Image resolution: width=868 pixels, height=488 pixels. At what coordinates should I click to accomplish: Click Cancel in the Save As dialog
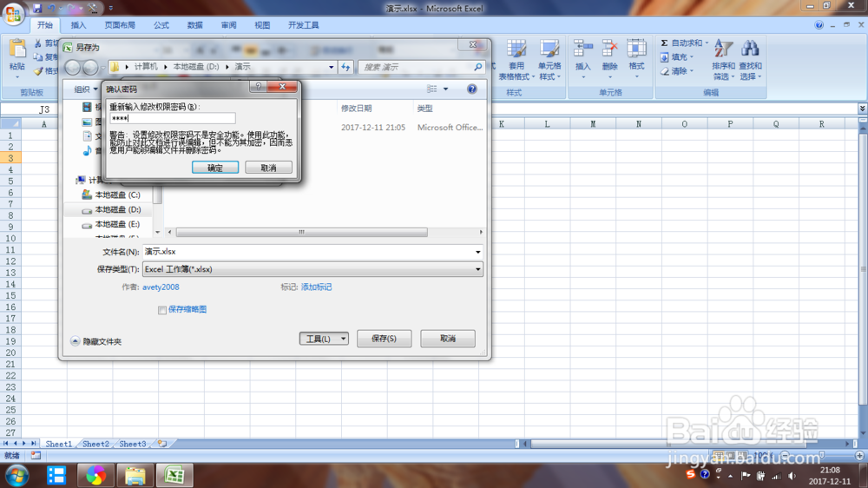[447, 339]
